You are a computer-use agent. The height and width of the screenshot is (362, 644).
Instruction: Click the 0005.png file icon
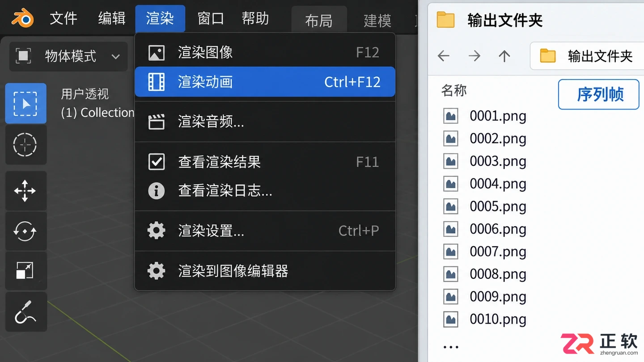pos(451,206)
